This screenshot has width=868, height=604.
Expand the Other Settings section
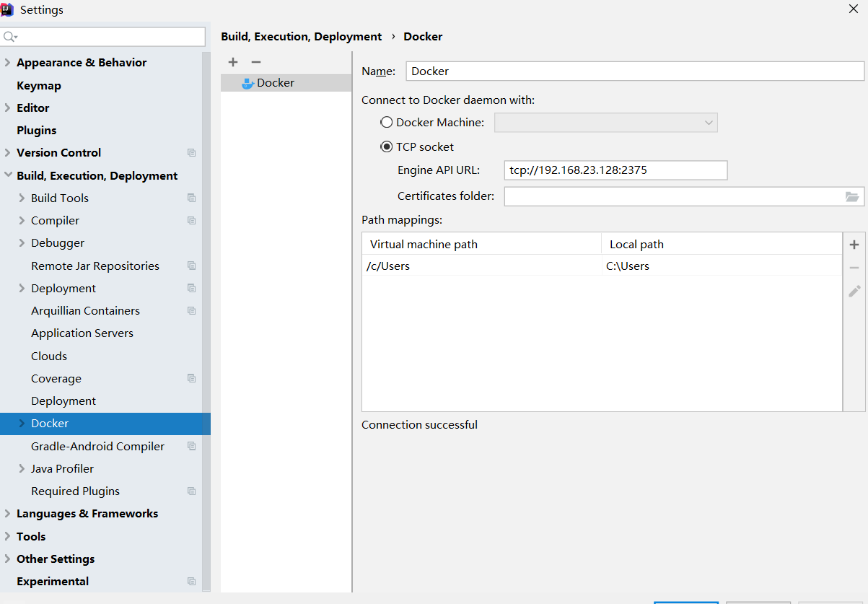click(7, 559)
